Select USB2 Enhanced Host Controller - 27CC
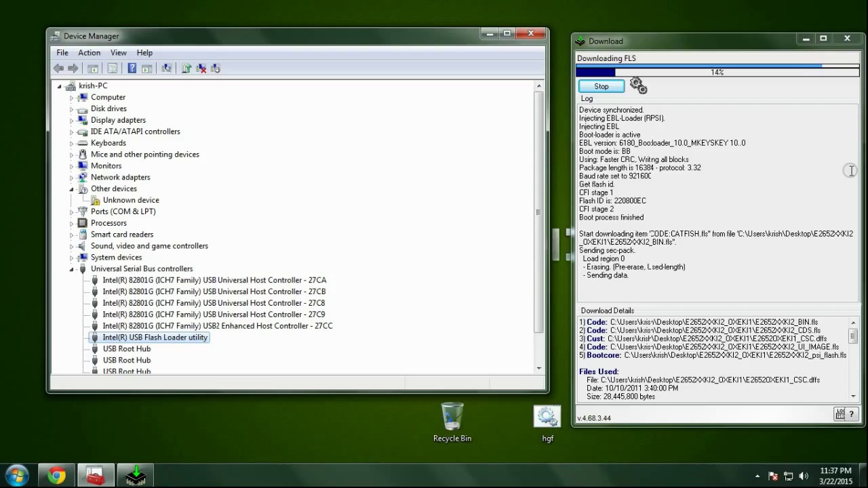Image resolution: width=868 pixels, height=488 pixels. (218, 326)
